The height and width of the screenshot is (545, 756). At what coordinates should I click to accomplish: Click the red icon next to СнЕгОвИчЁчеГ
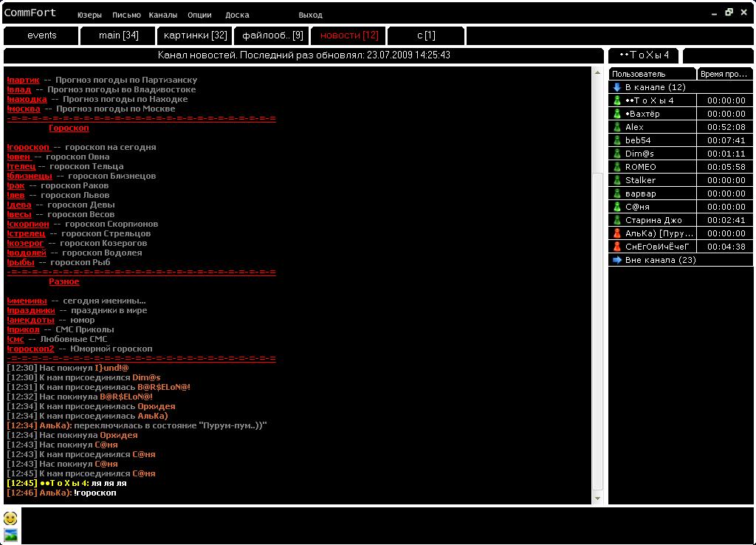617,247
